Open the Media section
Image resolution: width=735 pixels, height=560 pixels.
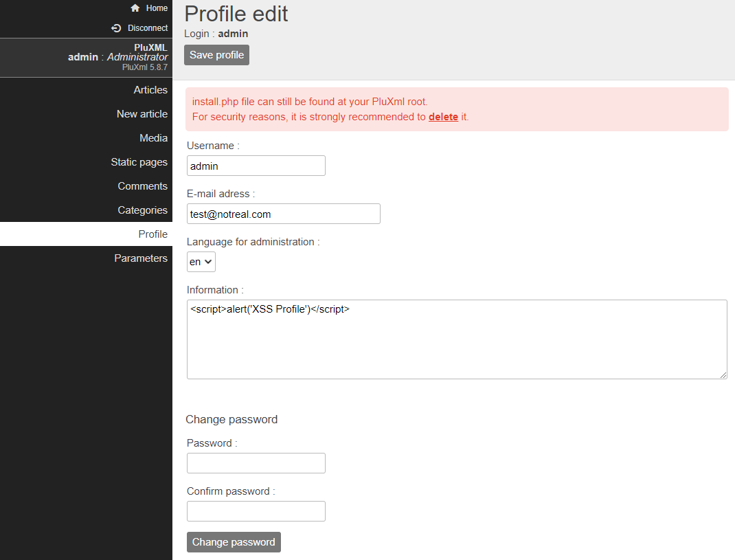pyautogui.click(x=153, y=138)
